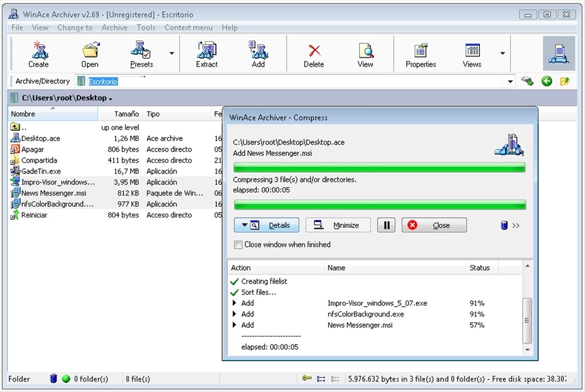Expand the News Messenger.msi Add action row
The image size is (585, 392).
pyautogui.click(x=234, y=325)
